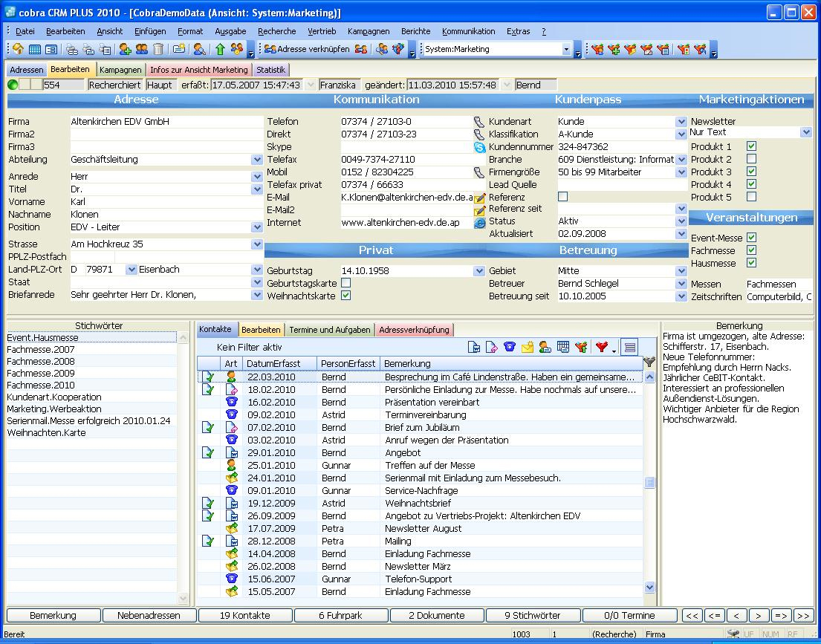Toggle the Referenz checkbox
The height and width of the screenshot is (644, 821).
(563, 197)
